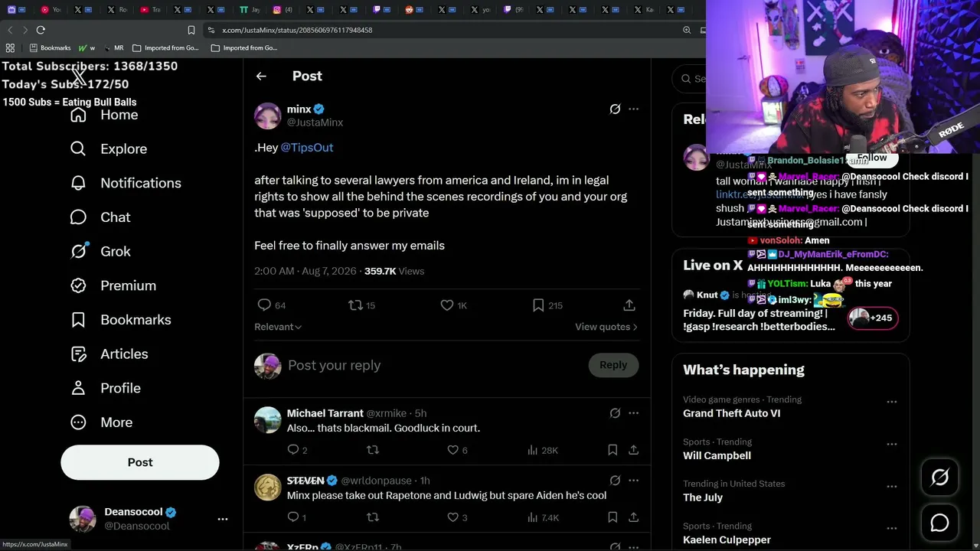Open Bookmarks in the X sidebar
This screenshot has height=551, width=980.
click(120, 320)
